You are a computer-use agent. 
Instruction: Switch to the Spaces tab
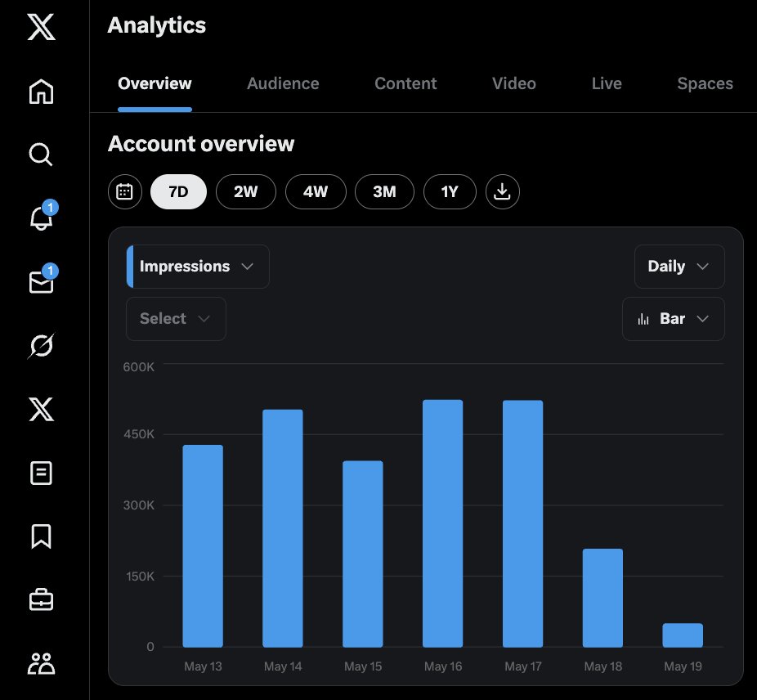[705, 83]
